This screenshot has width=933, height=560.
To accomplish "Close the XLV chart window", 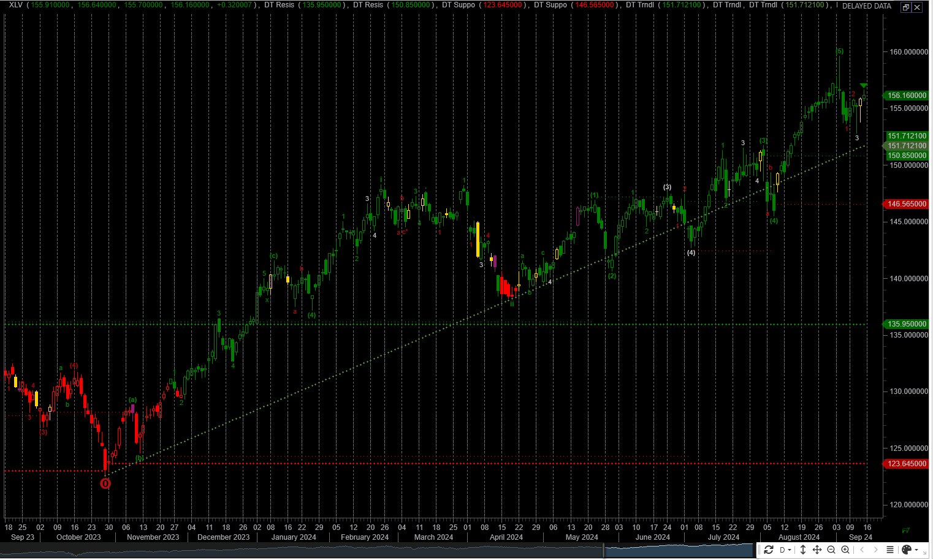I will click(x=917, y=7).
